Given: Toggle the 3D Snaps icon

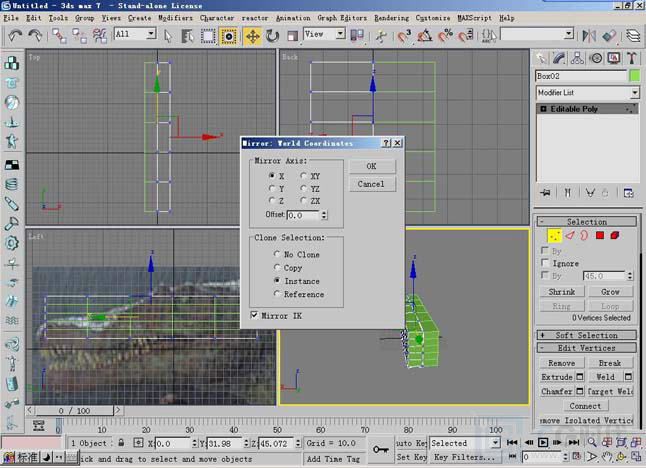Looking at the screenshot, I should [x=404, y=36].
